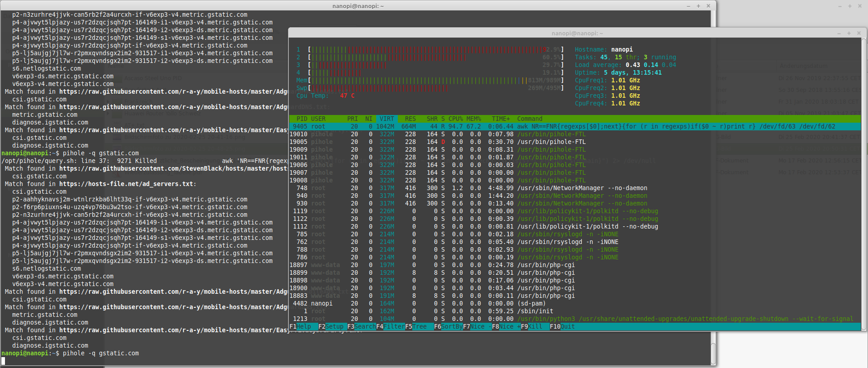The height and width of the screenshot is (368, 868).
Task: Close the back pihole terminal window
Action: coord(708,6)
